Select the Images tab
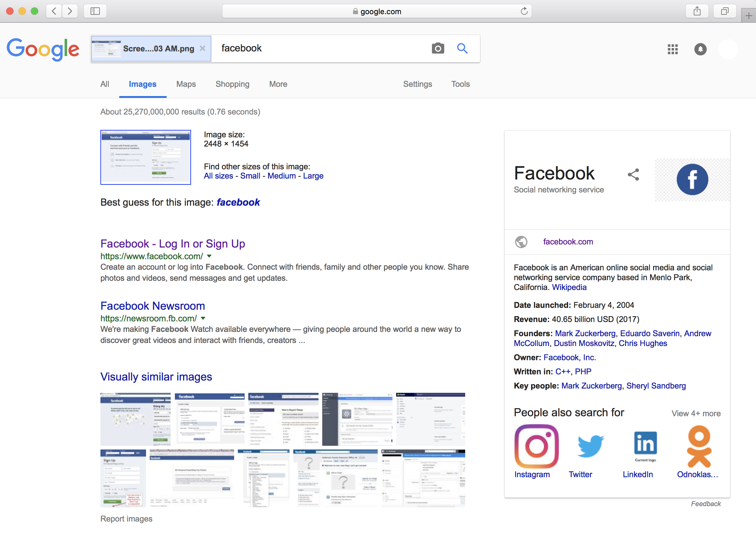The height and width of the screenshot is (540, 756). (x=142, y=84)
